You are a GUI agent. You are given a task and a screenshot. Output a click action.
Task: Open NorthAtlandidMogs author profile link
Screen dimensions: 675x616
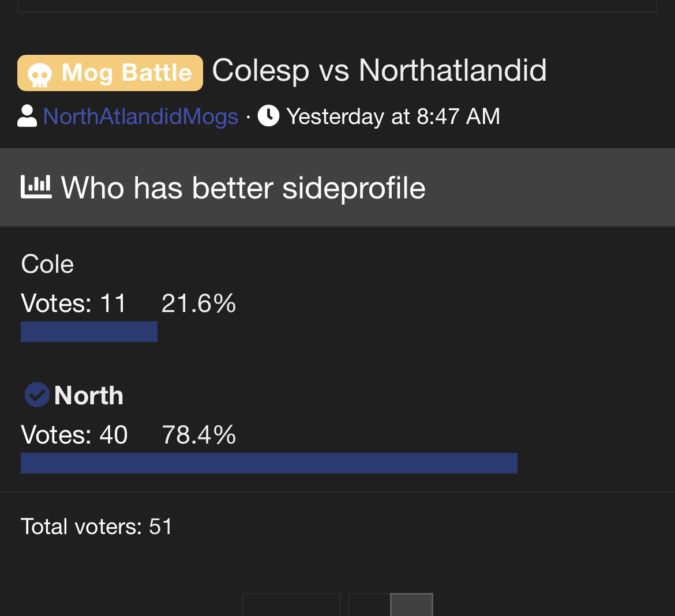141,117
